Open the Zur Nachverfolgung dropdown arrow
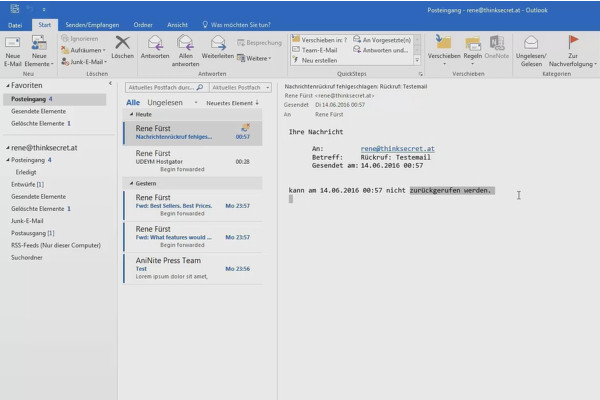600x400 pixels. point(595,64)
